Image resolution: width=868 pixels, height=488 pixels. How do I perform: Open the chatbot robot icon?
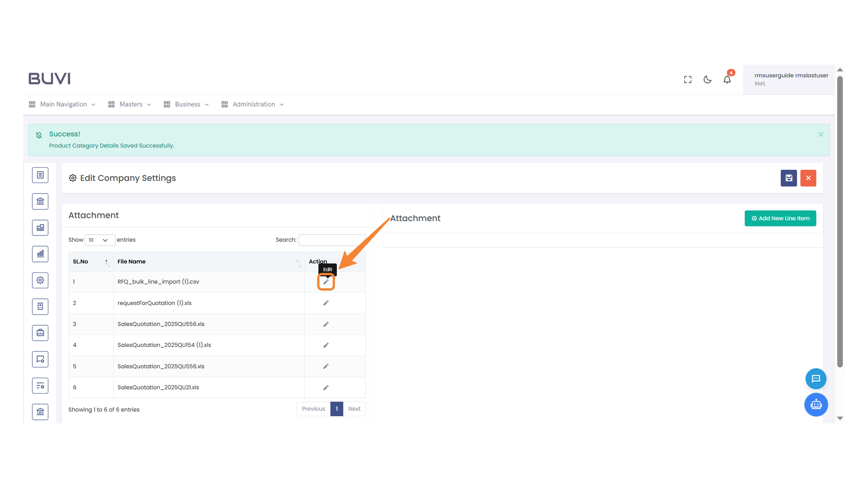point(816,404)
